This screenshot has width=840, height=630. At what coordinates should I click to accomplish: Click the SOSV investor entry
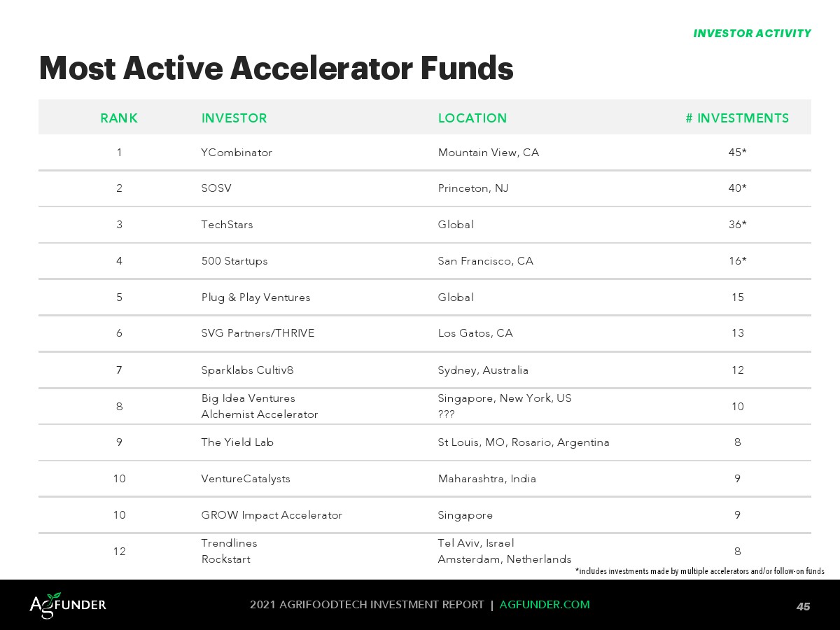pos(216,188)
